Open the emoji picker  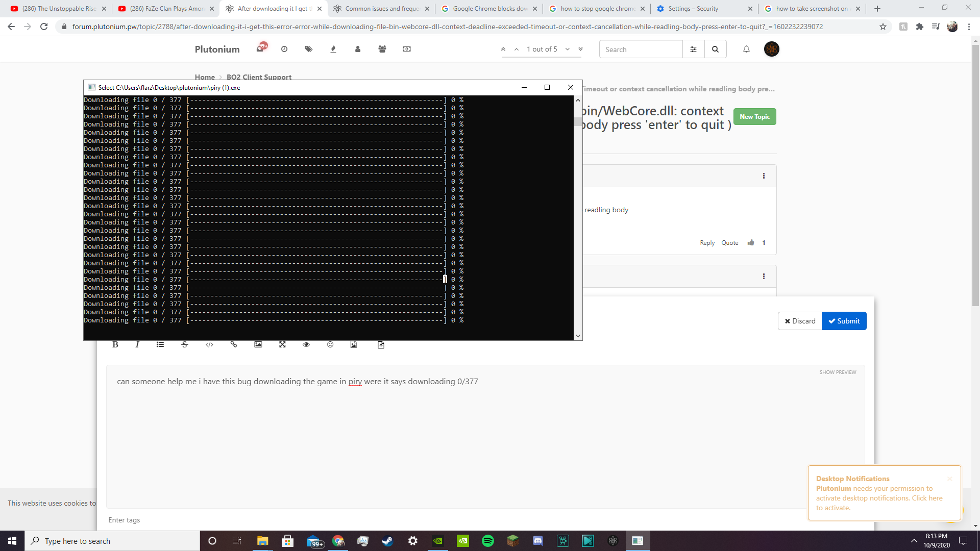(x=330, y=345)
